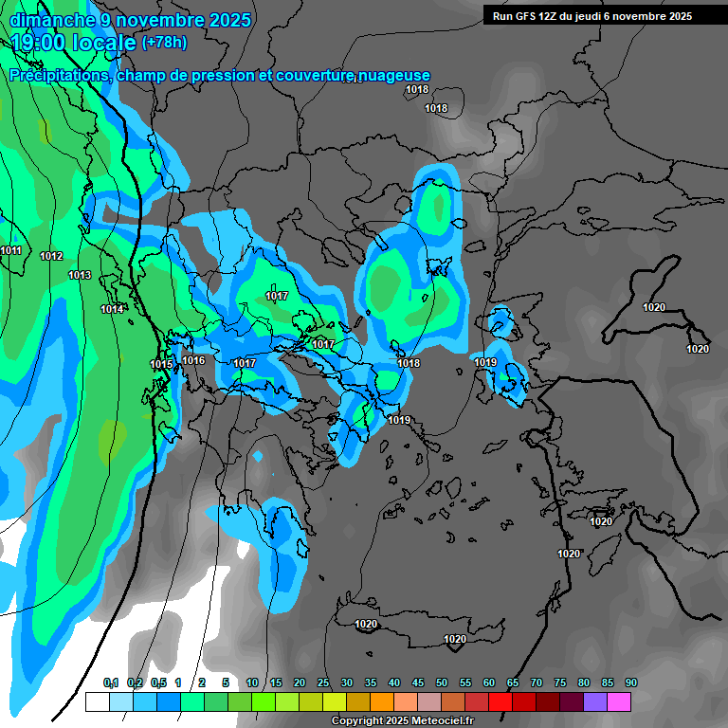Open the Copyright 2025 Meteociel.fr credit

point(402,720)
